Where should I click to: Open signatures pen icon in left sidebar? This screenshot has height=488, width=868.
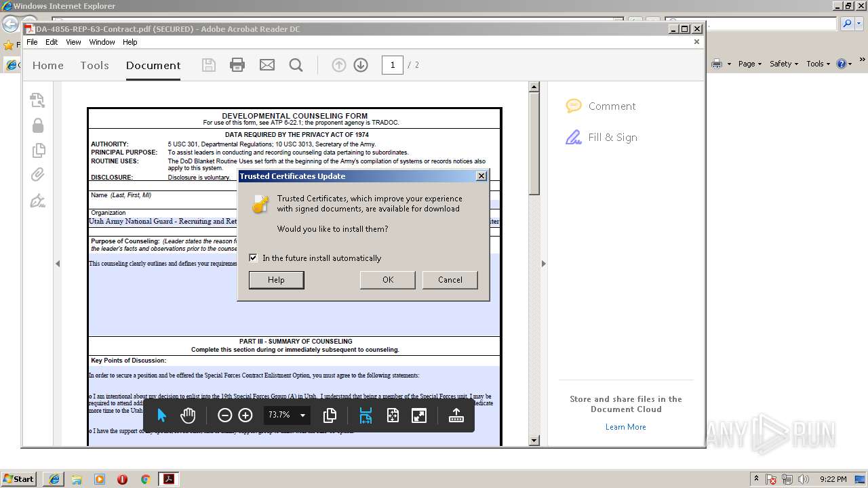37,201
